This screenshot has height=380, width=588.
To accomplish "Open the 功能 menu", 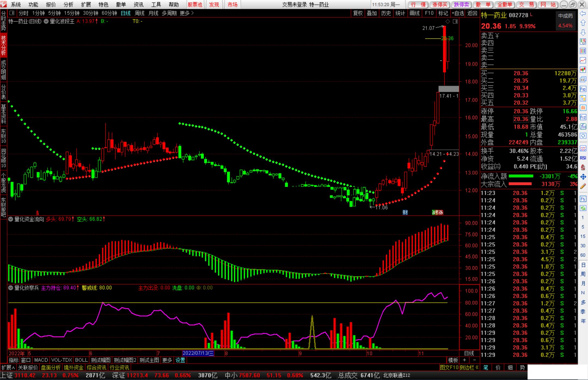I will pyautogui.click(x=33, y=5).
